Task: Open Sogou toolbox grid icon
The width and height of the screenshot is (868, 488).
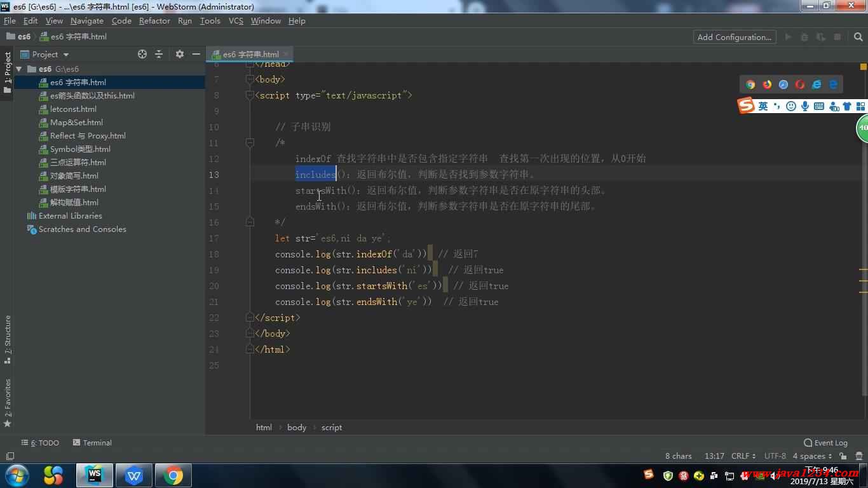Action: (861, 106)
